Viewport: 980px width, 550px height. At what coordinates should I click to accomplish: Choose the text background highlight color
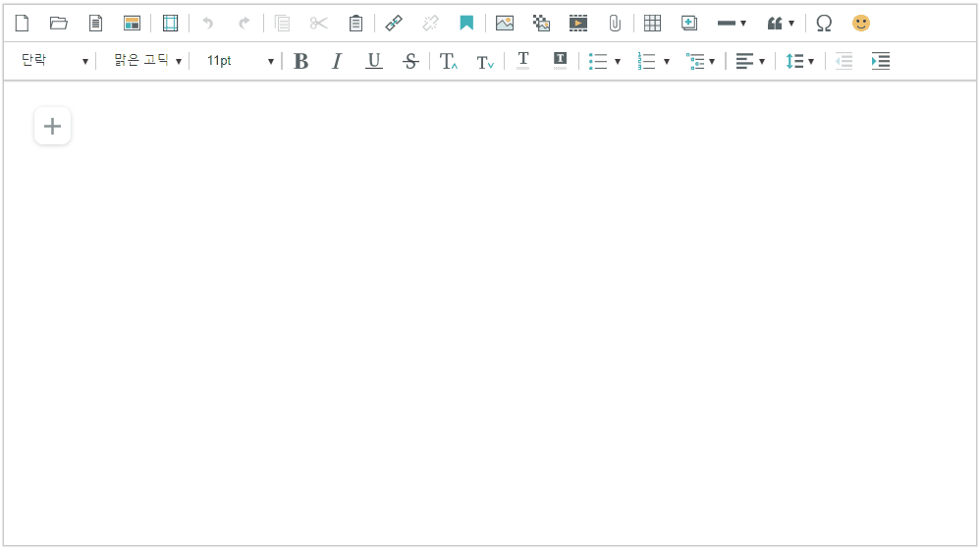(x=560, y=61)
